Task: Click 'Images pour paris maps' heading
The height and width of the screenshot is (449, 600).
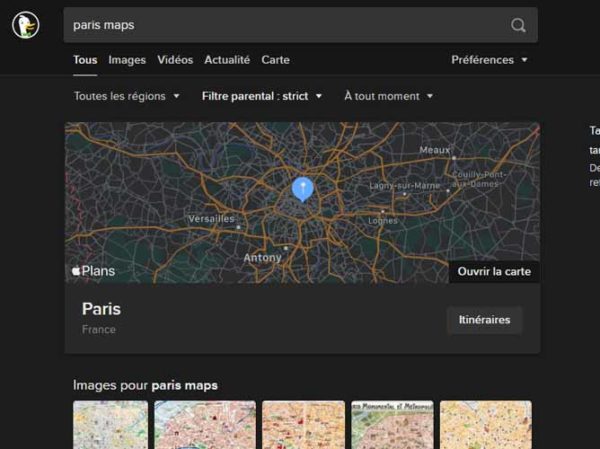Action: [x=145, y=385]
